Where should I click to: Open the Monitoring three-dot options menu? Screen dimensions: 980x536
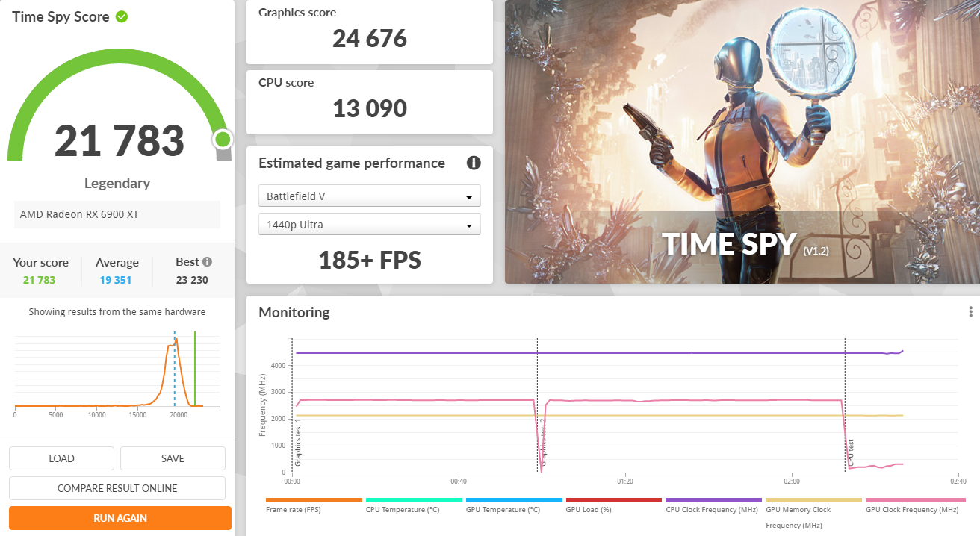click(x=970, y=312)
